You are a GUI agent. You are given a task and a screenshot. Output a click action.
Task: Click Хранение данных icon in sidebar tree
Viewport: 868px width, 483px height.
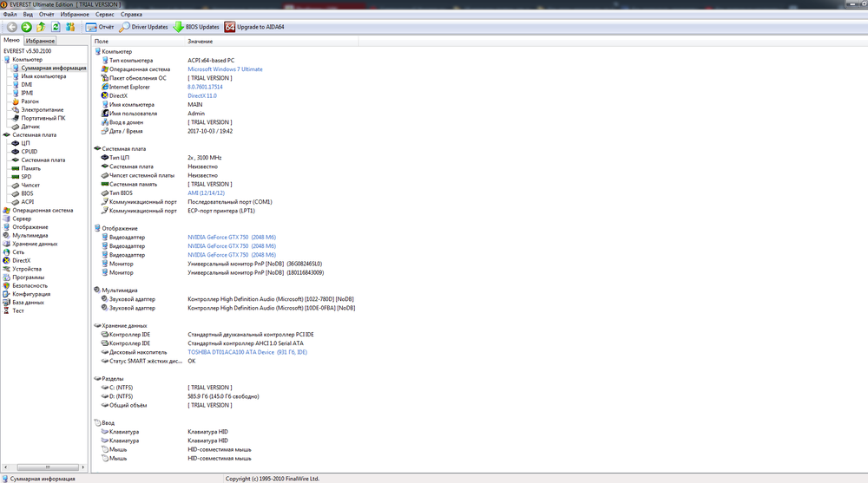point(7,244)
